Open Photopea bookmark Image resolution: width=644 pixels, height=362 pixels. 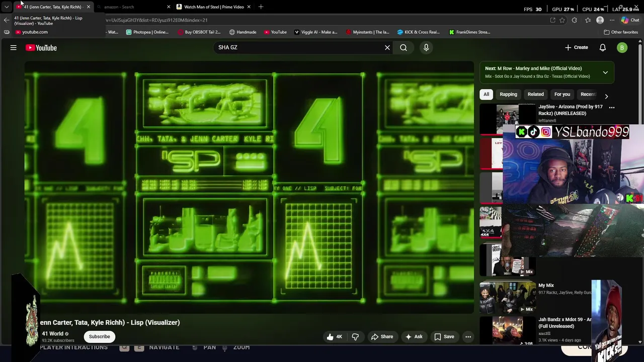[x=147, y=32]
